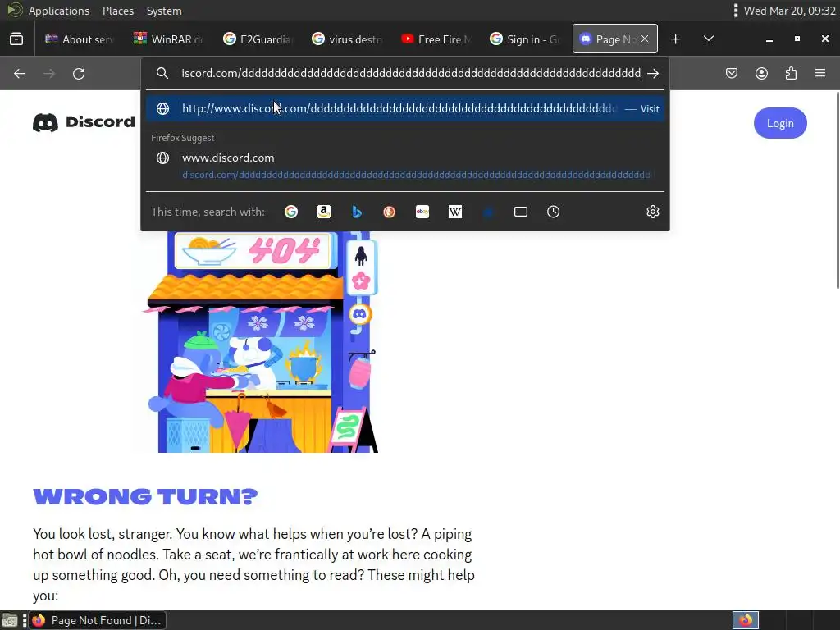Switch to the E2Guardian tab

pos(258,39)
